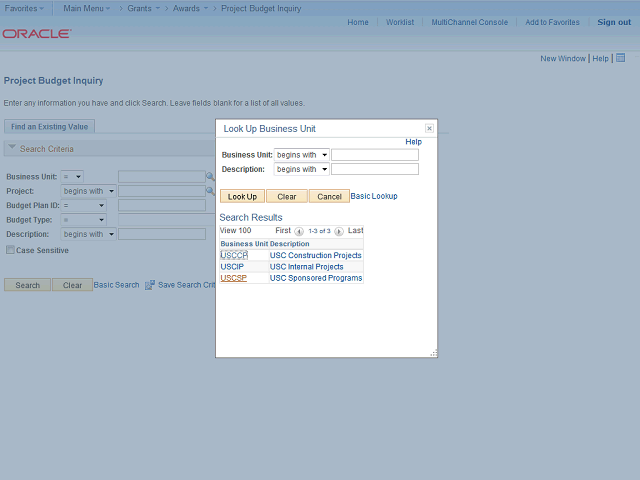Focus the background Description input field

click(x=162, y=234)
